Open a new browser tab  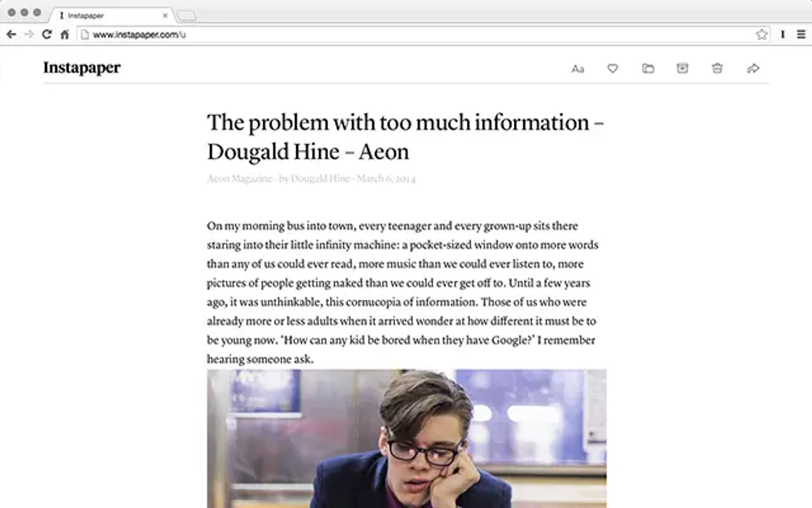(187, 16)
